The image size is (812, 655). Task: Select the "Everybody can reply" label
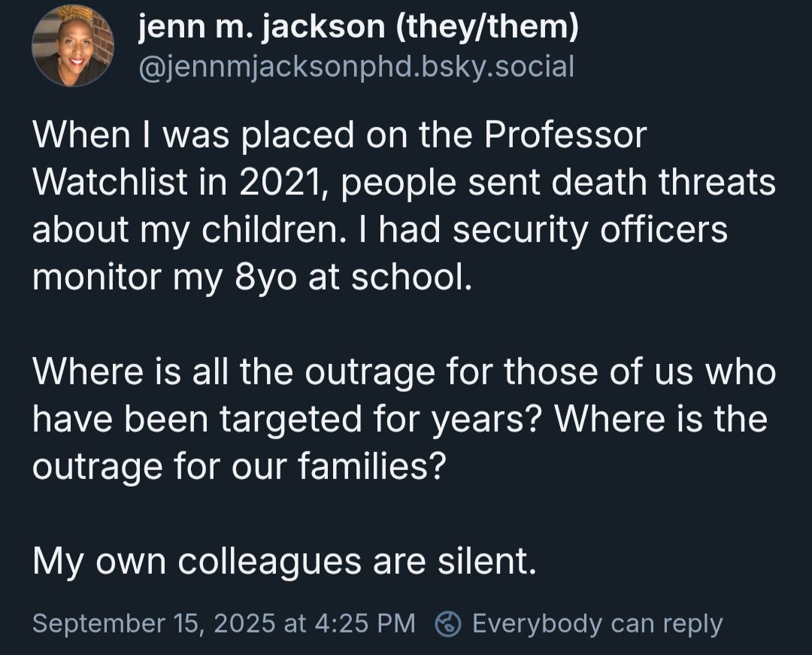click(597, 623)
